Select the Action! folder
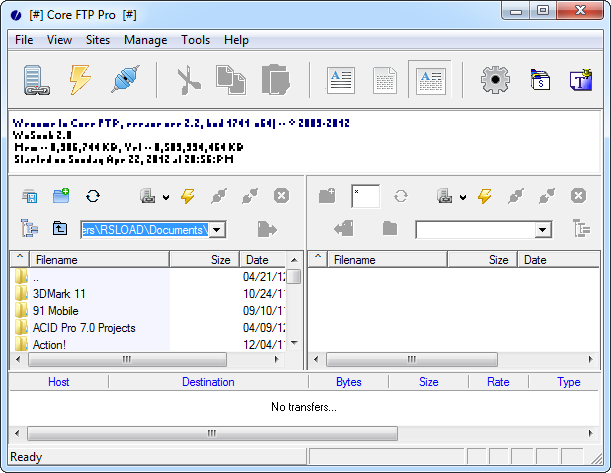Viewport: 611px width, 473px height. 49,345
